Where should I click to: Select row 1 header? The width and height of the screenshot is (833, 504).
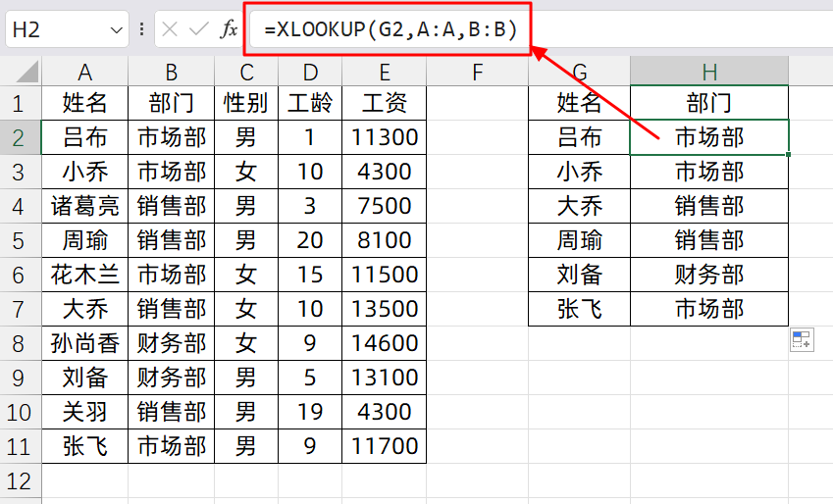21,103
